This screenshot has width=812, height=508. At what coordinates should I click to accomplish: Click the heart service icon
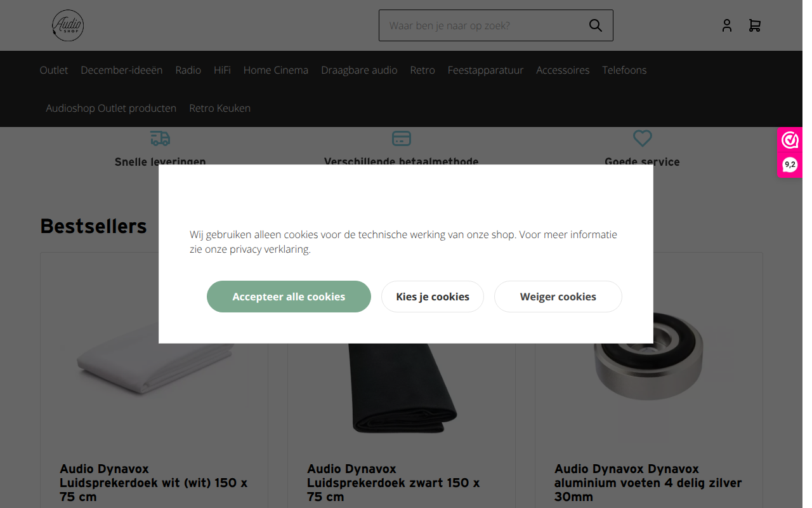[643, 138]
